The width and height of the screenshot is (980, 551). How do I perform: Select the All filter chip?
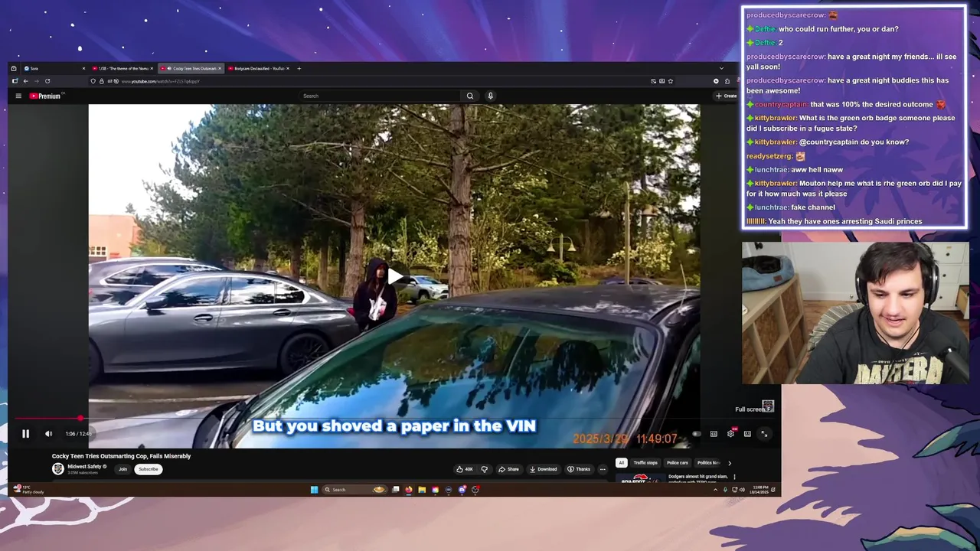621,462
